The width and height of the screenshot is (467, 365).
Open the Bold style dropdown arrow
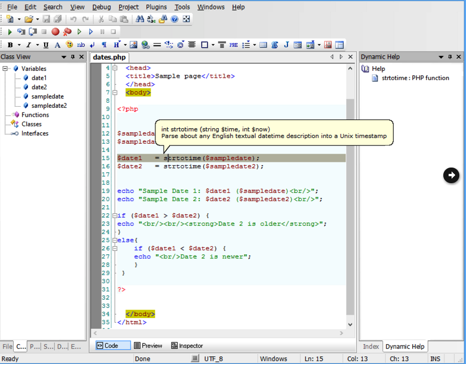pyautogui.click(x=19, y=45)
